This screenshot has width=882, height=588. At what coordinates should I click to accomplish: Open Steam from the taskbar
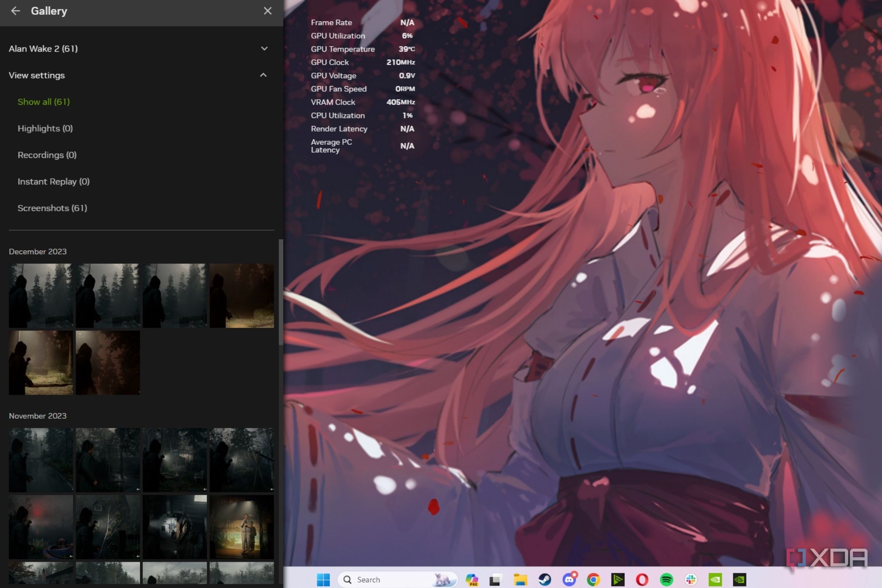point(545,580)
